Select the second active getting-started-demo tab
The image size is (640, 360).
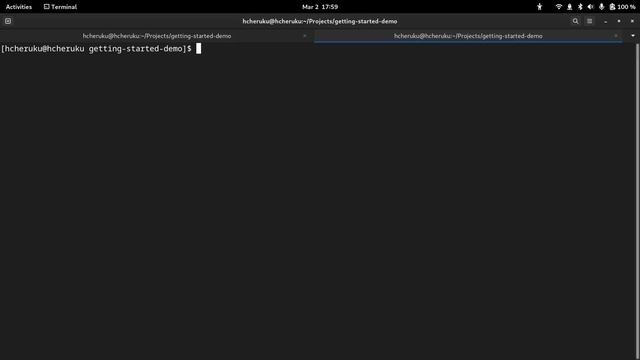pyautogui.click(x=468, y=36)
